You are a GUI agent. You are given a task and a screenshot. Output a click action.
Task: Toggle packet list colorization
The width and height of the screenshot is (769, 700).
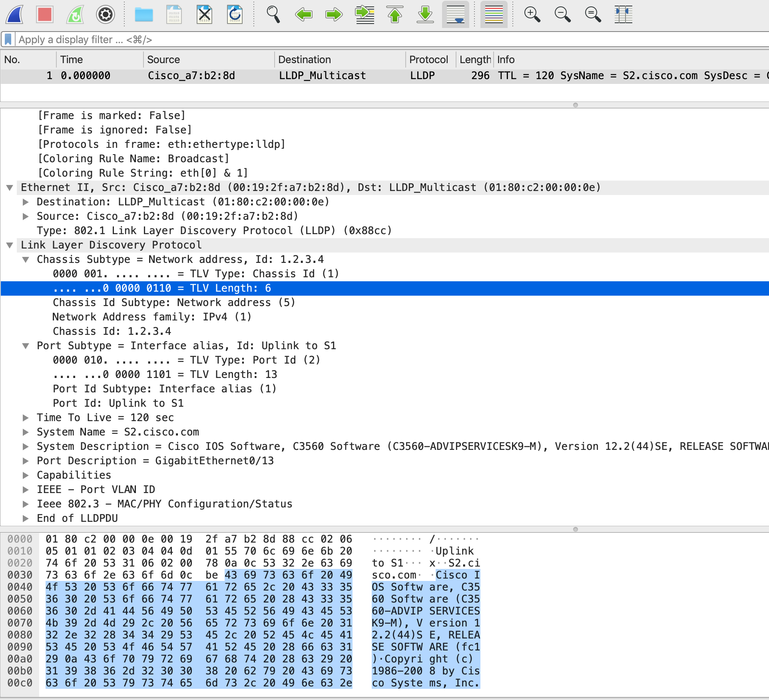coord(494,15)
